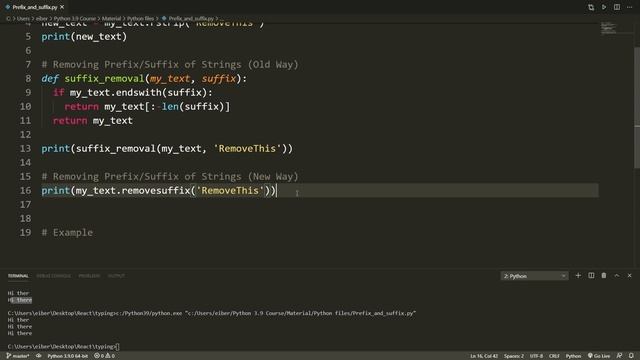The image size is (640, 360).
Task: Click '# Example' comment on line 19
Action: click(67, 232)
